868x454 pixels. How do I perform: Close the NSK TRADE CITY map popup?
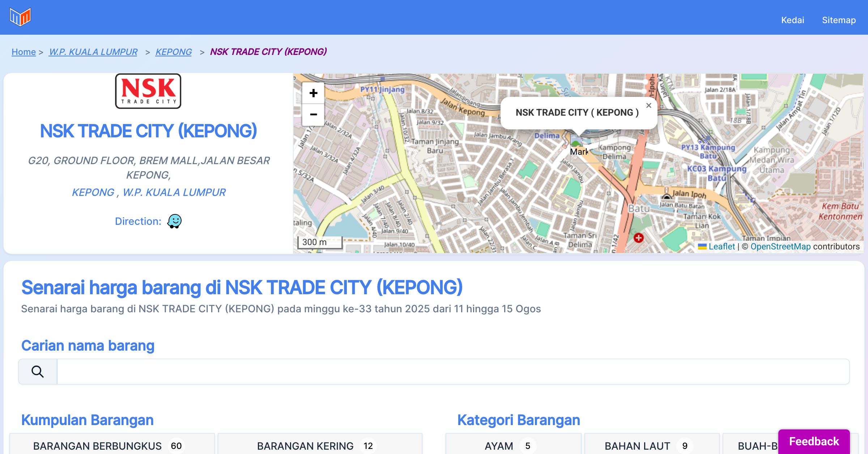[648, 106]
